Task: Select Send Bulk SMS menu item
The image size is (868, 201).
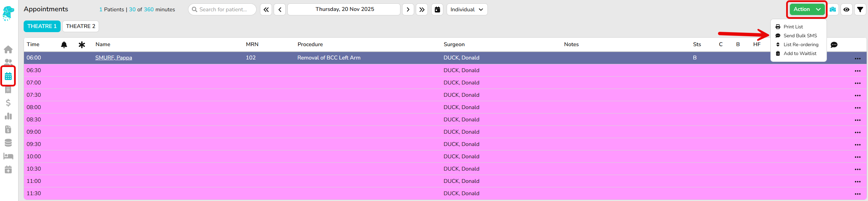Action: [x=800, y=36]
